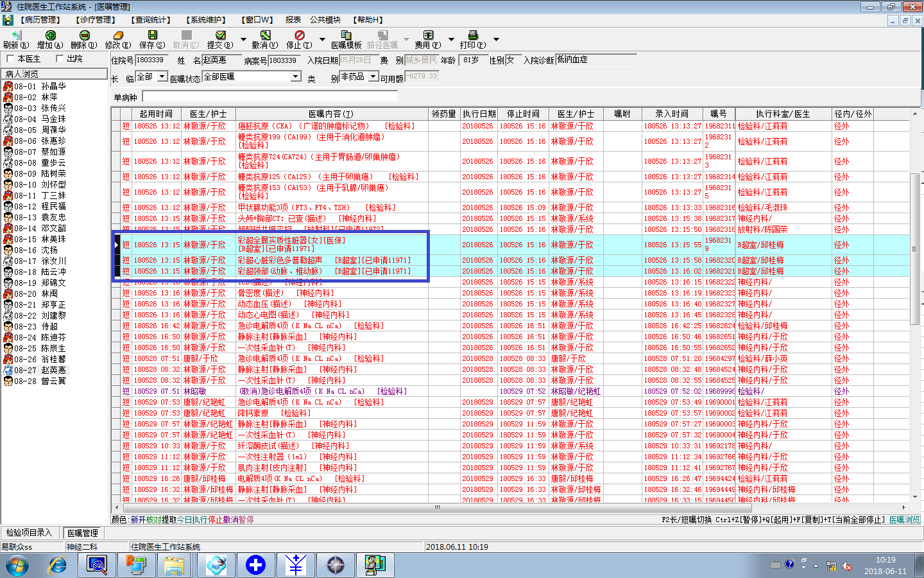
Task: Open the 类别 非药品 category dropdown
Action: pyautogui.click(x=373, y=76)
